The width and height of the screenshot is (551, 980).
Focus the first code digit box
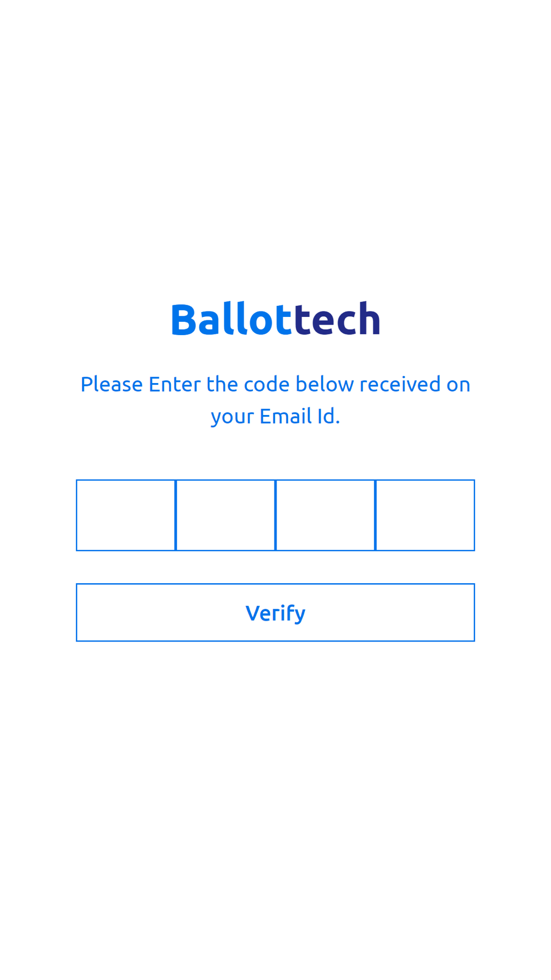tap(126, 515)
